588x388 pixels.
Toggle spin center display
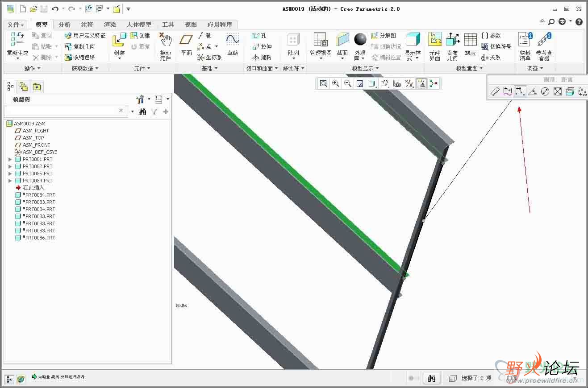[434, 83]
